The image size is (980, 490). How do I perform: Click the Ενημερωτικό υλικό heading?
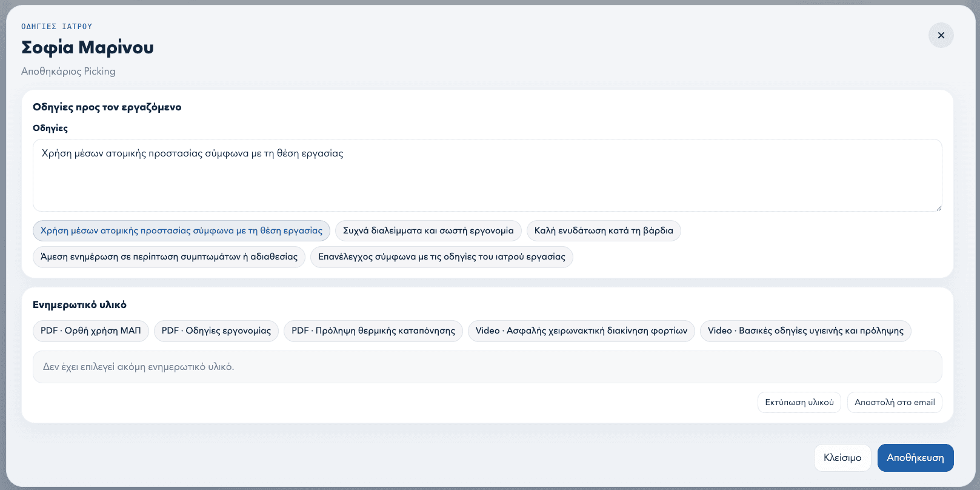79,304
